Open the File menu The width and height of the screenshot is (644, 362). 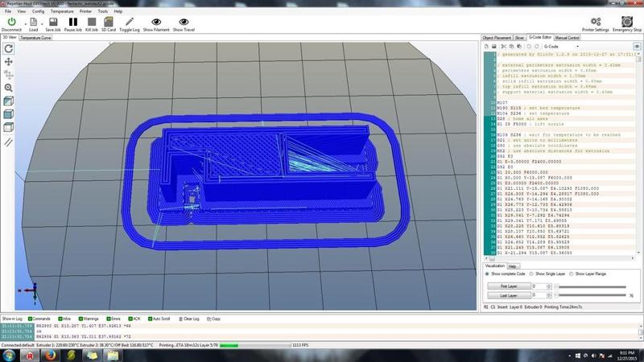click(8, 11)
